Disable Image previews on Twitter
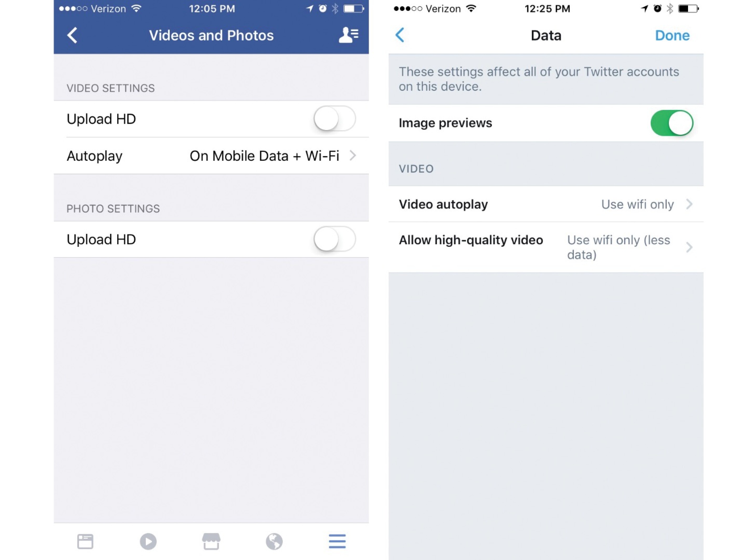Screen dimensions: 756x560 click(672, 123)
